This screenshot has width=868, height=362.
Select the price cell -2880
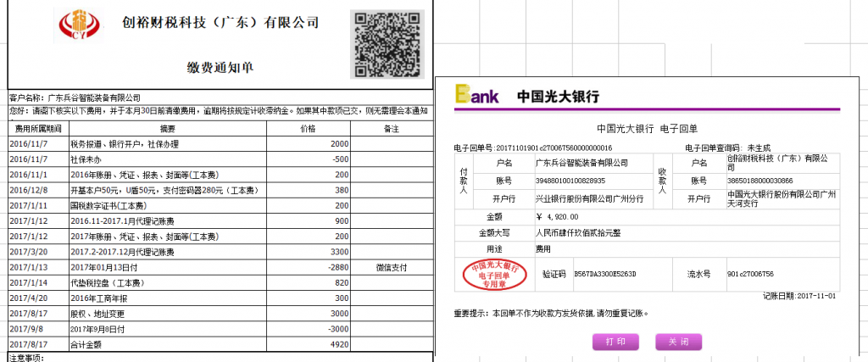point(309,267)
